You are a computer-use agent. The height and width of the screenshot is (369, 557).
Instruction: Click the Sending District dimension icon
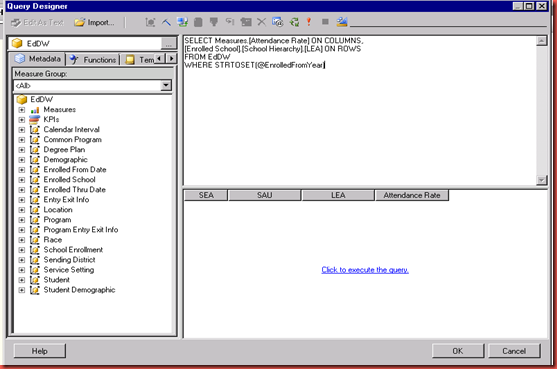tap(34, 260)
